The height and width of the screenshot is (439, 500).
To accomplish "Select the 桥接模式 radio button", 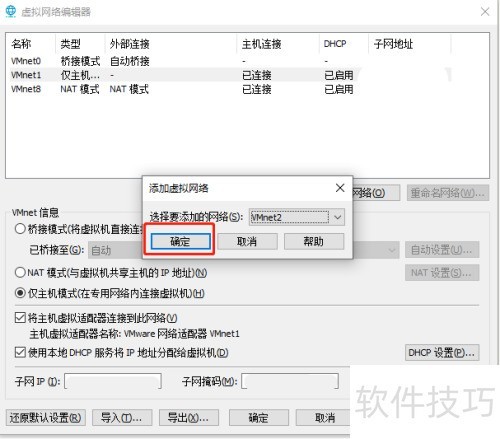I will click(x=20, y=229).
